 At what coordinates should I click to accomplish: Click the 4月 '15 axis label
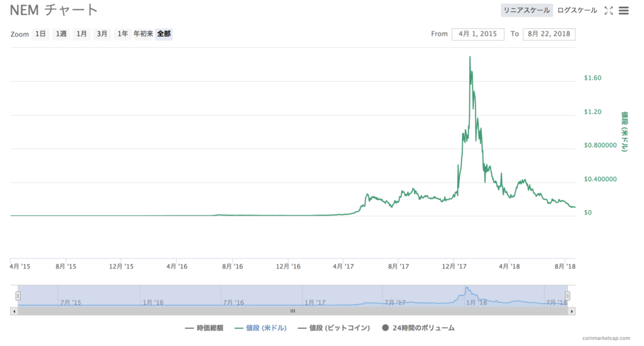(x=19, y=266)
